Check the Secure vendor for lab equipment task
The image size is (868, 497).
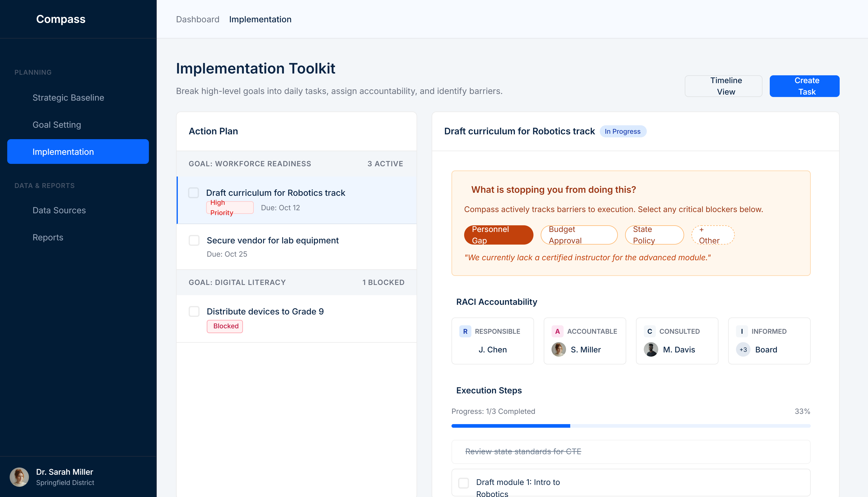(194, 240)
